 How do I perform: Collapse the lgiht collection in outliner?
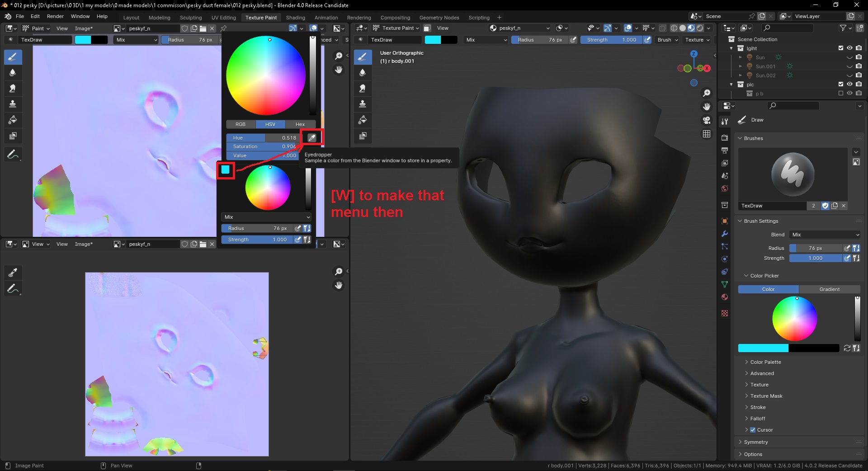(731, 48)
